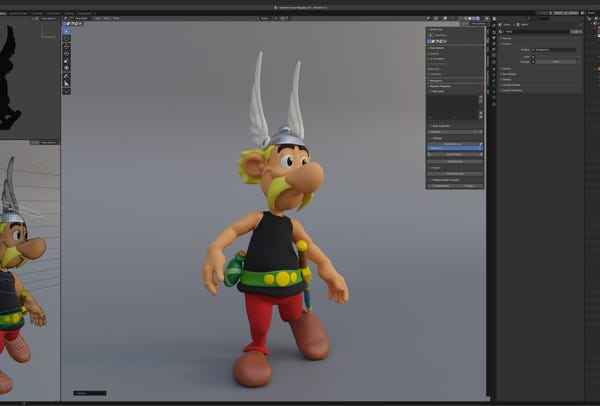The height and width of the screenshot is (406, 600).
Task: Open the Render properties tab
Action: (x=494, y=32)
